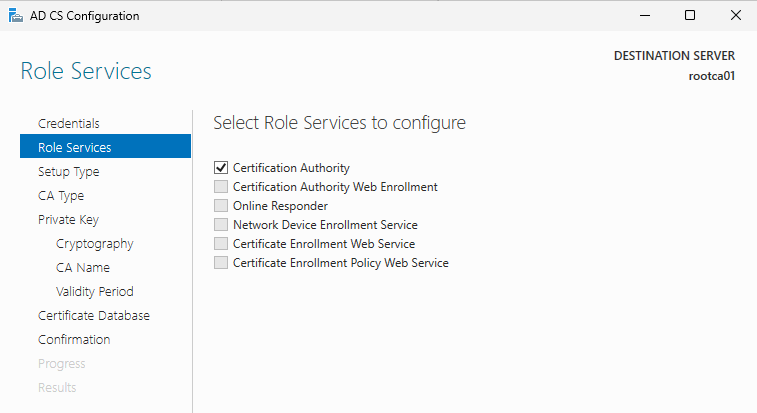Maximize the AD CS Configuration window
Image resolution: width=757 pixels, height=413 pixels.
[x=690, y=15]
